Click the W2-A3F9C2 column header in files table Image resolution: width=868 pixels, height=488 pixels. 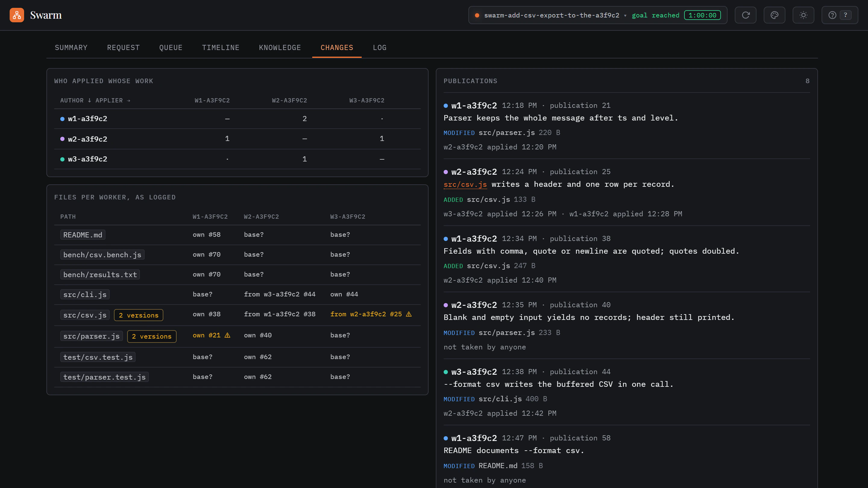tap(262, 217)
